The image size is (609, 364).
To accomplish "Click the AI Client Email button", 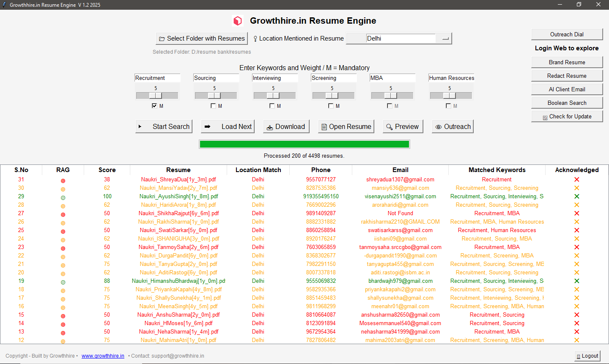I will [567, 89].
